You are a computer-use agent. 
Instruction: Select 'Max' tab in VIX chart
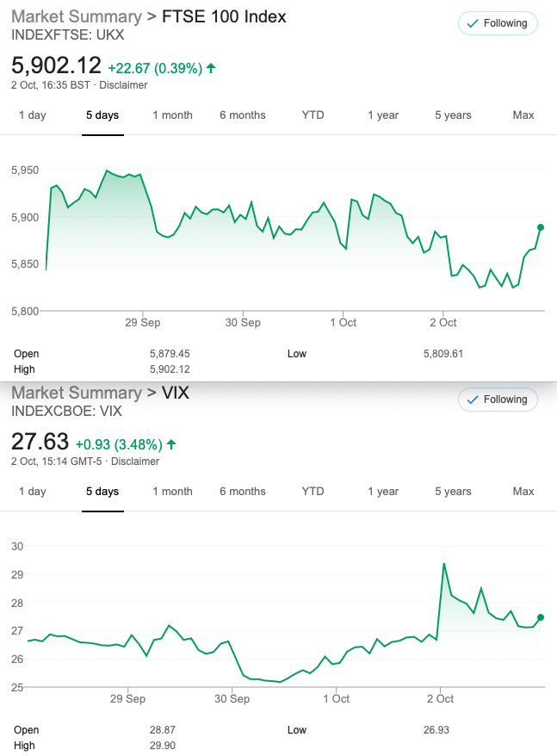click(523, 492)
